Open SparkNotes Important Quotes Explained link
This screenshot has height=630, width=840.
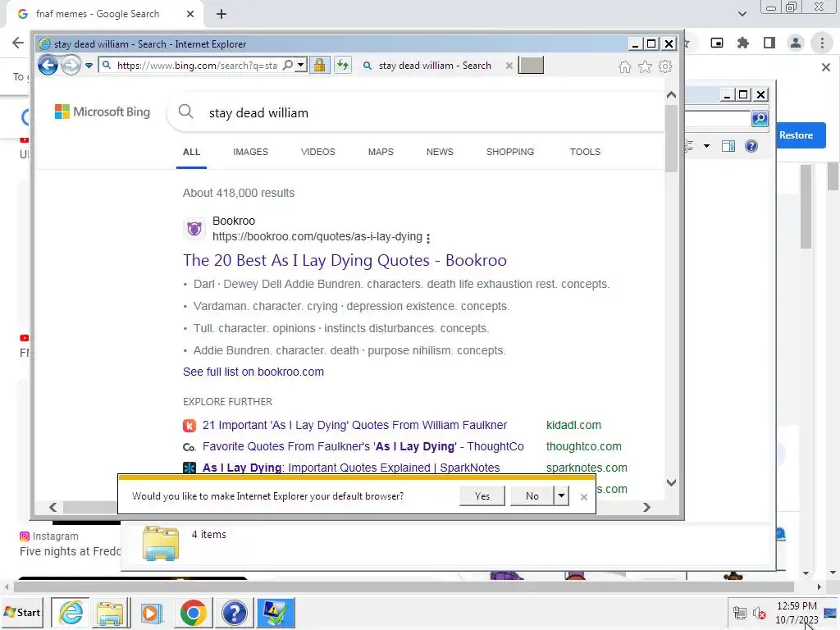pyautogui.click(x=351, y=468)
